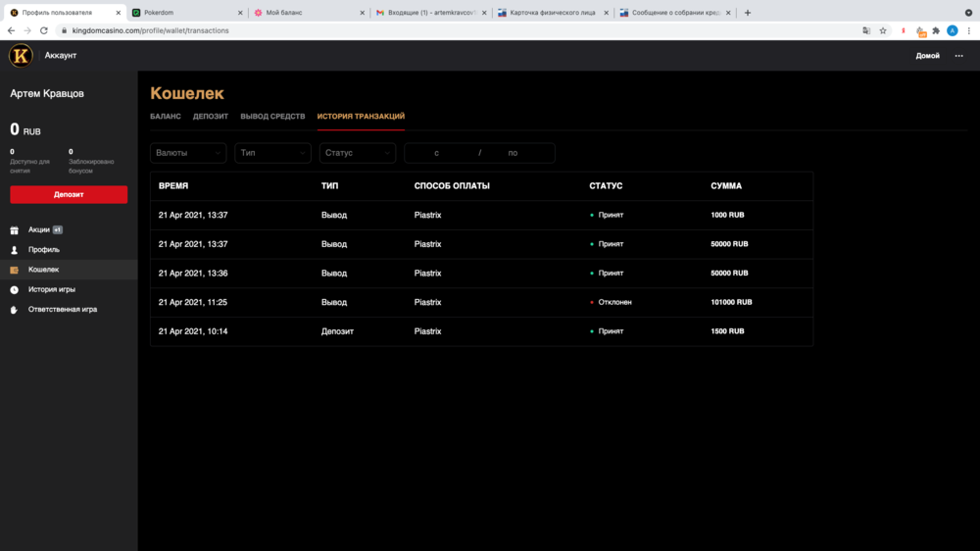The height and width of the screenshot is (551, 980).
Task: Expand the Тип filter dropdown
Action: [x=272, y=153]
